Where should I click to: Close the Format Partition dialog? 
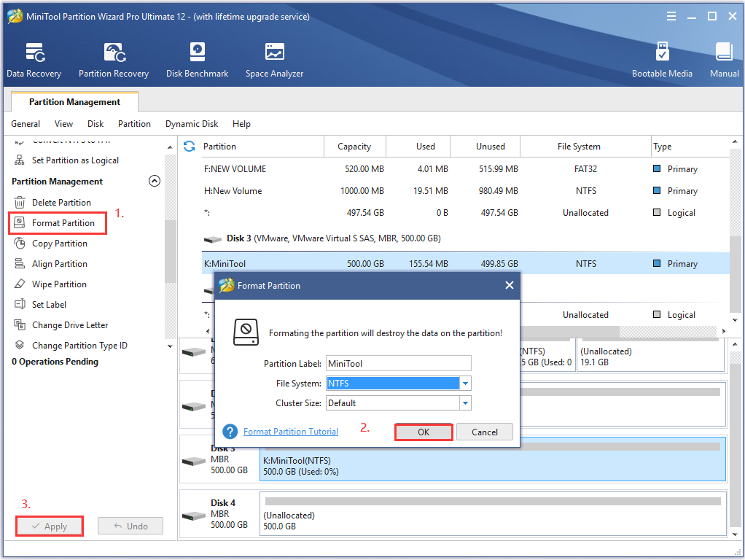tap(510, 285)
